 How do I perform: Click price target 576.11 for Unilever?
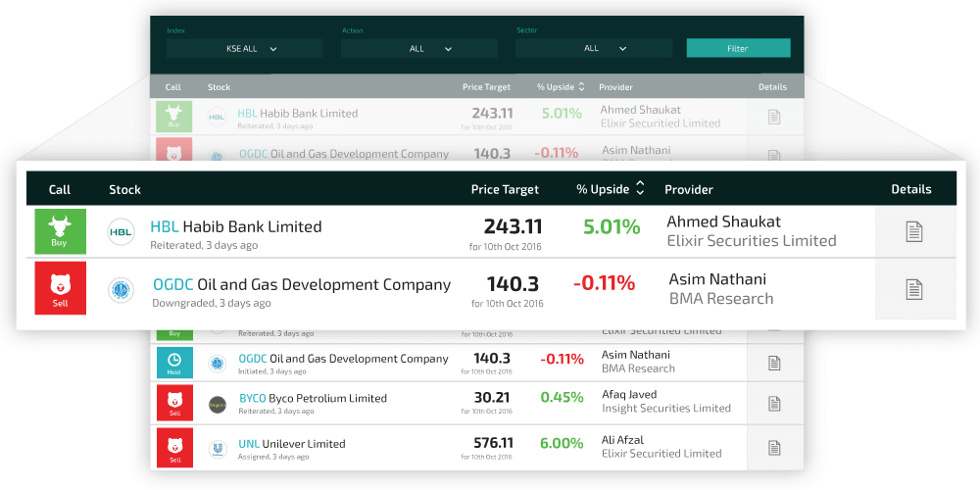tap(494, 443)
